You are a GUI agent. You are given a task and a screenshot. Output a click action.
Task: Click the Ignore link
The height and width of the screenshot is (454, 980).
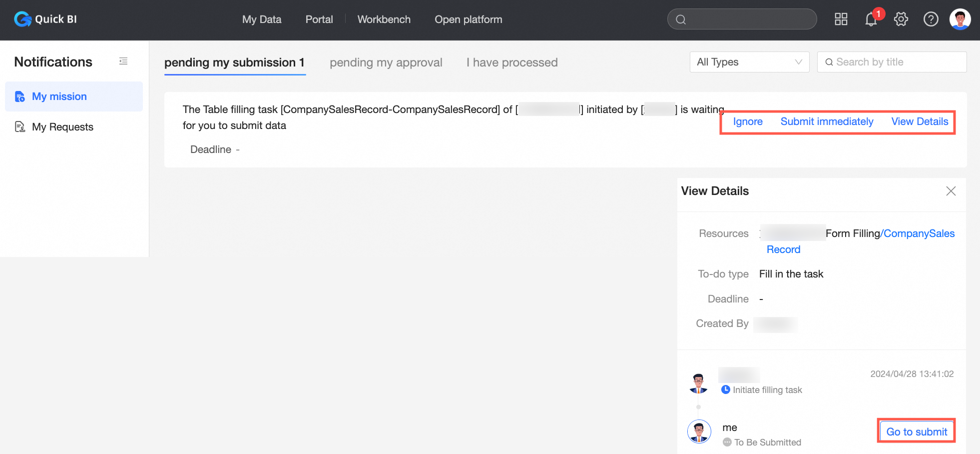pos(748,121)
